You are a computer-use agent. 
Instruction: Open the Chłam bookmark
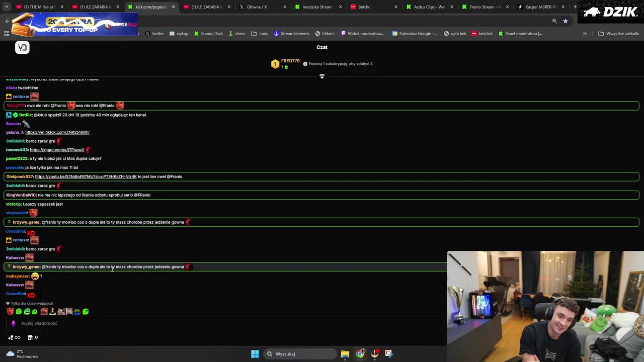324,34
